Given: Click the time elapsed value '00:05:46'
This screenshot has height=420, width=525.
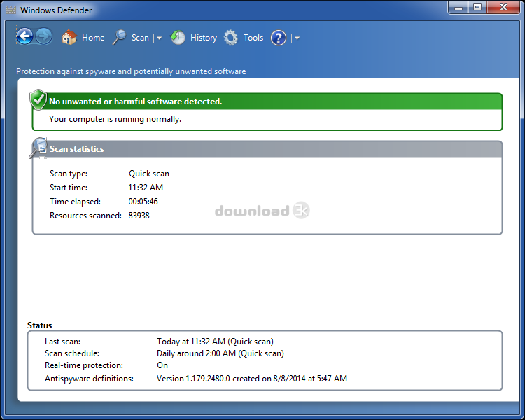Looking at the screenshot, I should pos(143,202).
